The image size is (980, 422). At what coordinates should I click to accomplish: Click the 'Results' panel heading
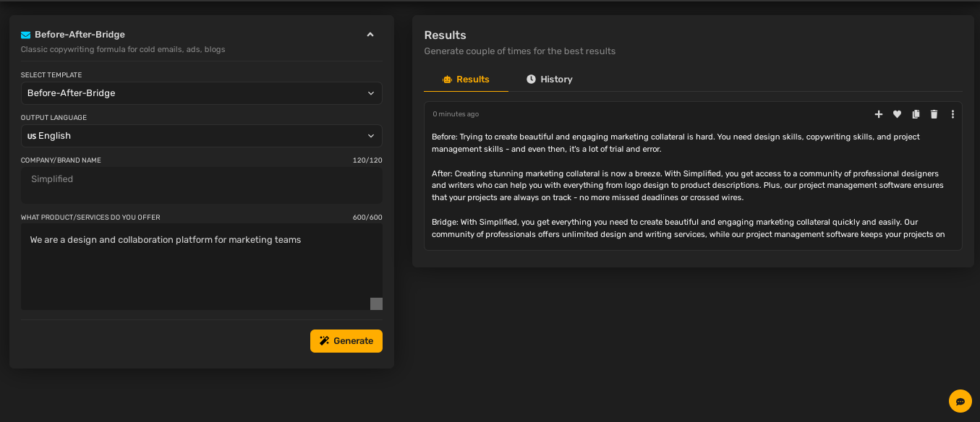click(x=445, y=35)
